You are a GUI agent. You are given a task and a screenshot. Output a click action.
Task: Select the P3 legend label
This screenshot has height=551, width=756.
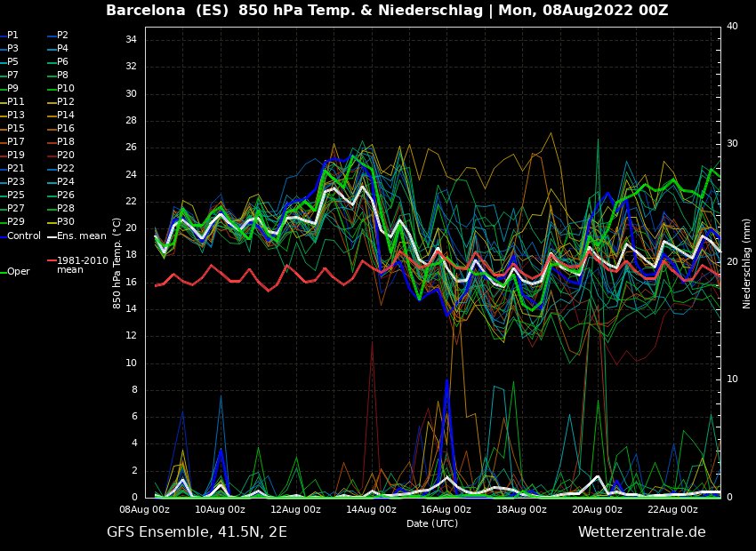tap(9, 48)
